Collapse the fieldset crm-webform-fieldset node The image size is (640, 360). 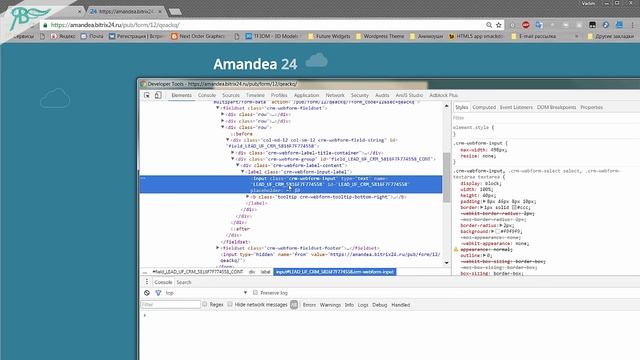[x=218, y=108]
